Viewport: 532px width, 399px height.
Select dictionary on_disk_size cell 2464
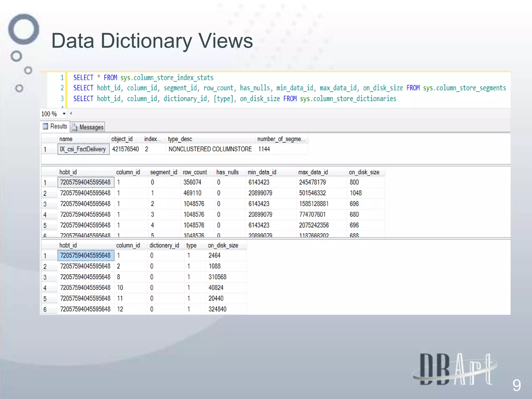(226, 256)
